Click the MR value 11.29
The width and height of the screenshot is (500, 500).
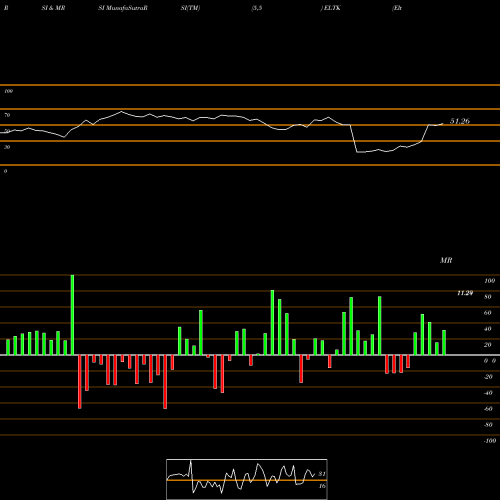[x=465, y=293]
